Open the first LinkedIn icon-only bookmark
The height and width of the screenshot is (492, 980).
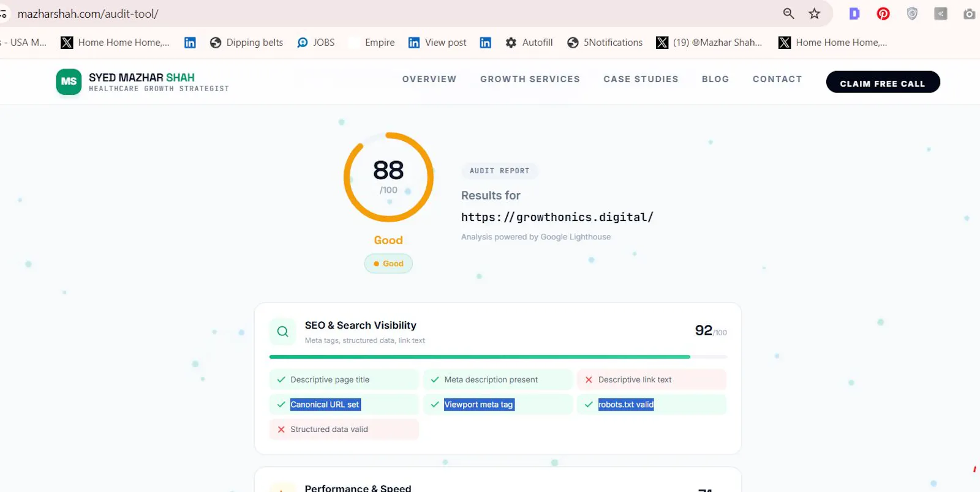(190, 42)
